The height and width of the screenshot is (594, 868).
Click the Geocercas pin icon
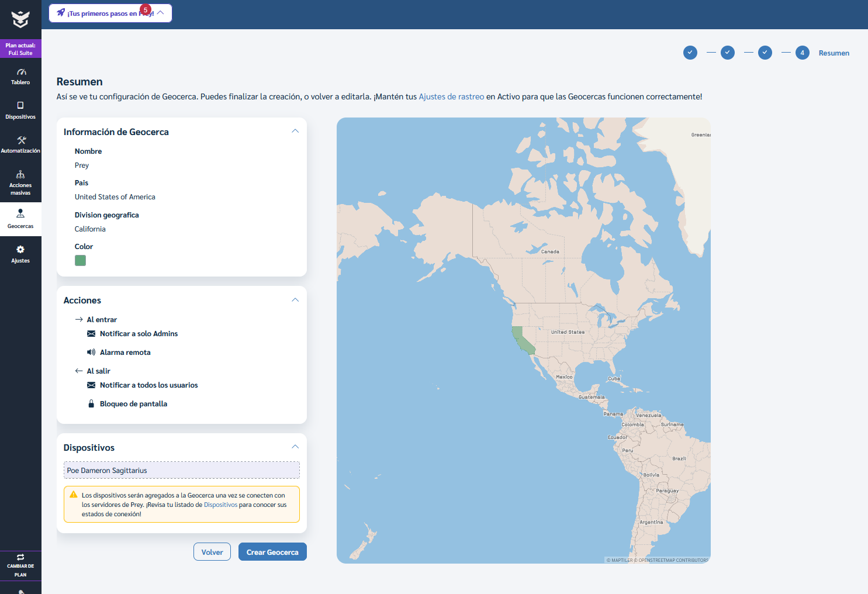20,213
